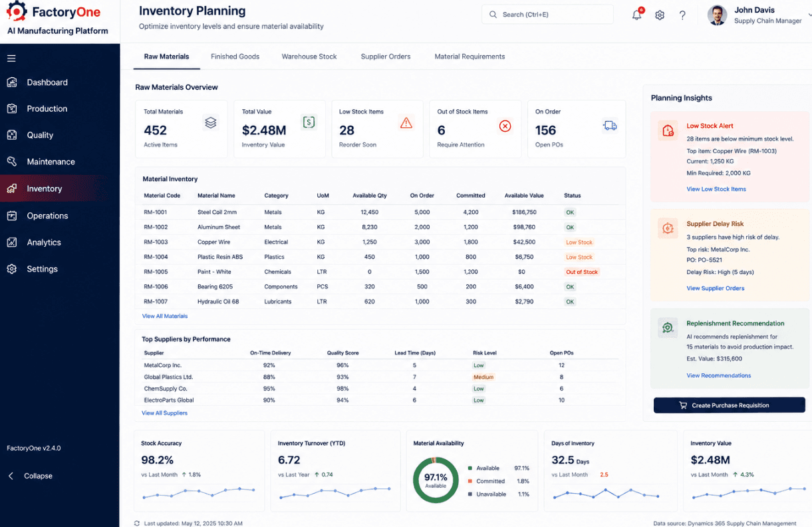Click the Out of Stock status badge
812x527 pixels.
[x=582, y=272]
